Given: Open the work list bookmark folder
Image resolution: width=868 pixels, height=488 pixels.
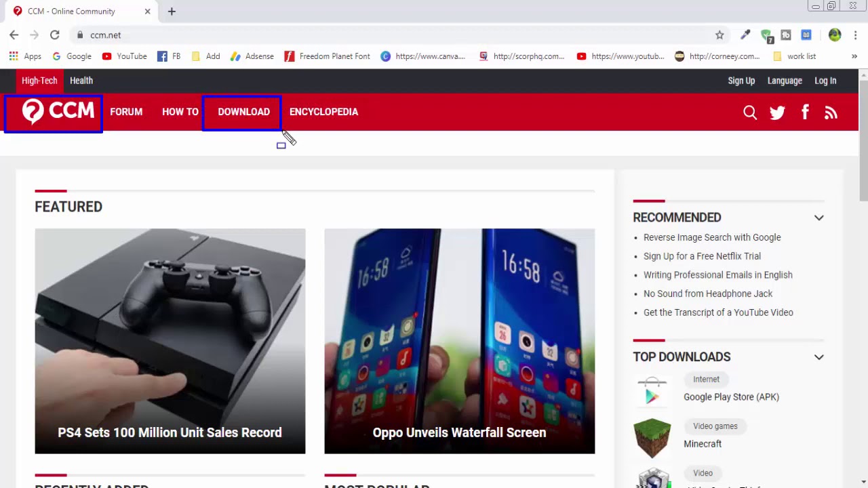Looking at the screenshot, I should pyautogui.click(x=794, y=56).
